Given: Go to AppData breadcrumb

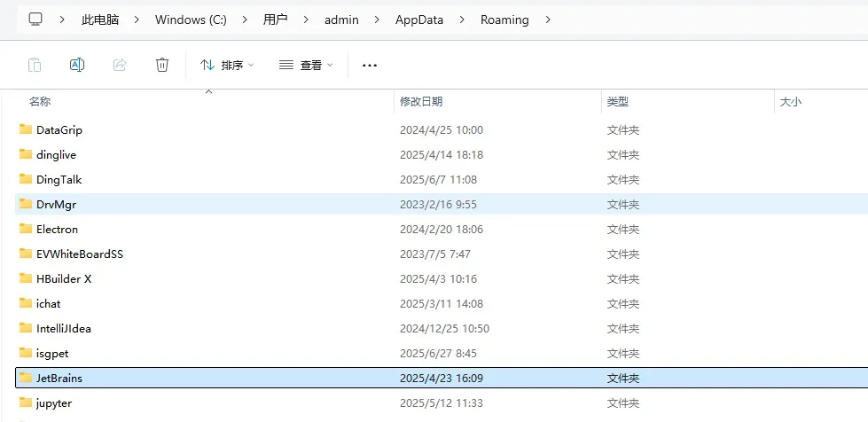Looking at the screenshot, I should (x=419, y=20).
